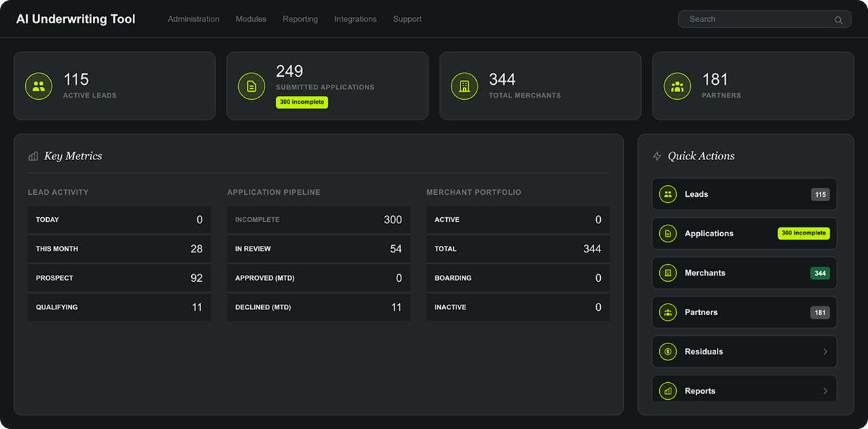Click the Quick Actions lightning bolt icon

click(x=657, y=156)
